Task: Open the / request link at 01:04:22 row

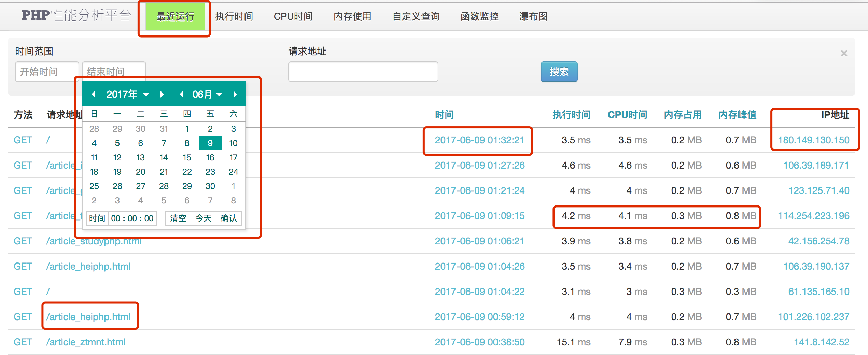Action: point(48,292)
